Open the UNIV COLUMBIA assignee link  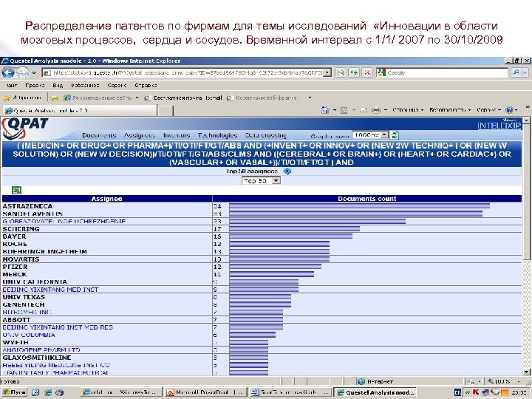pos(29,335)
